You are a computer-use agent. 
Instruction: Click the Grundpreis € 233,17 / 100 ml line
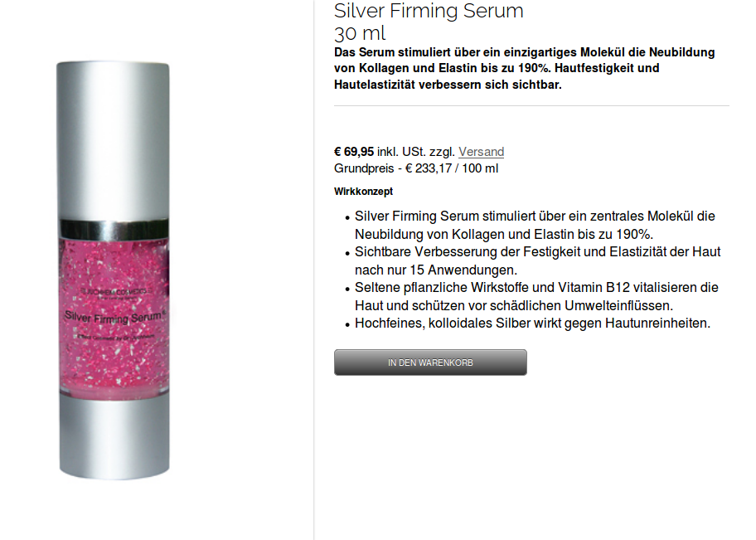pos(416,168)
